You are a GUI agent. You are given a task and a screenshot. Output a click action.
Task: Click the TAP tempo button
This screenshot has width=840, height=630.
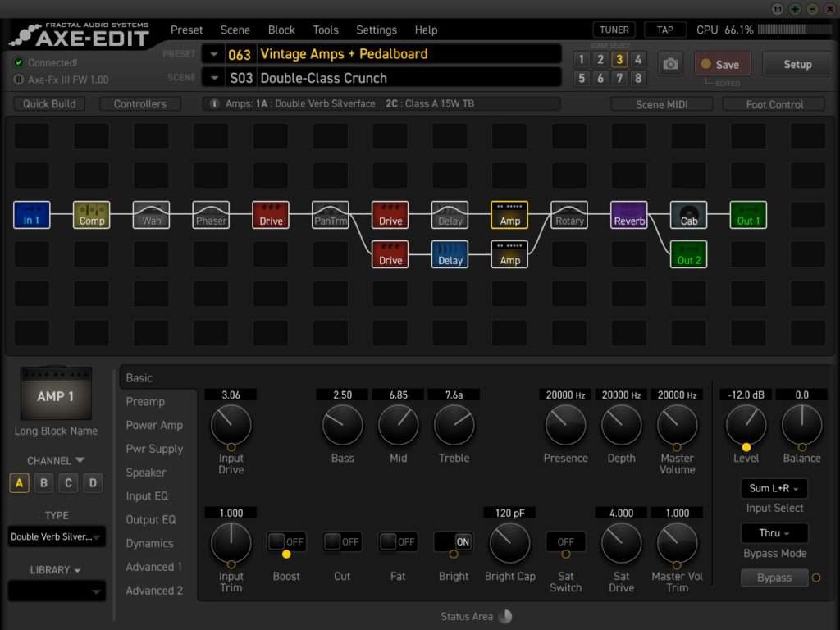[664, 30]
